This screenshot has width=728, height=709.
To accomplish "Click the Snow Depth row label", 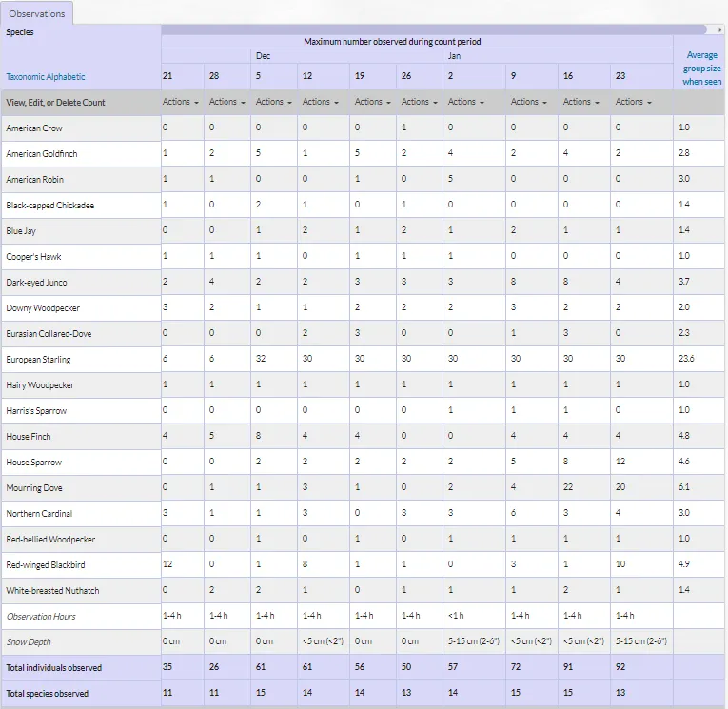I will tap(29, 642).
